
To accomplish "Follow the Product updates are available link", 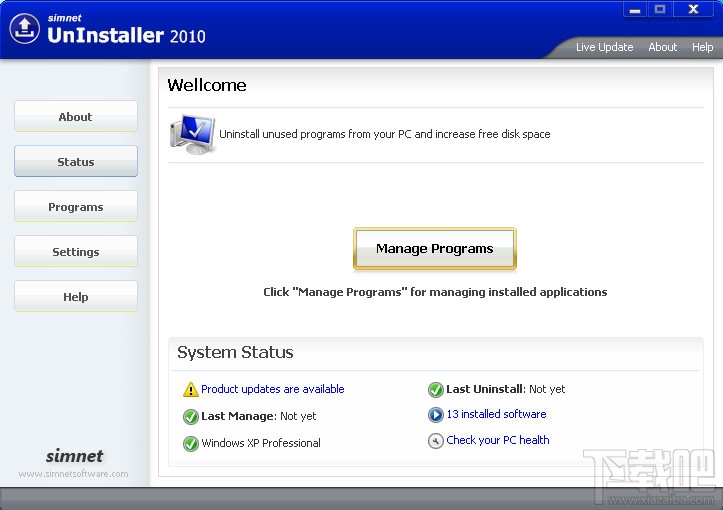I will coord(273,389).
